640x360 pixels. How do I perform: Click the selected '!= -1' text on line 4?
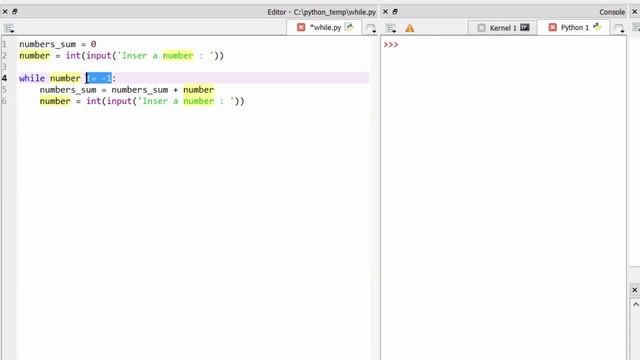pyautogui.click(x=99, y=78)
